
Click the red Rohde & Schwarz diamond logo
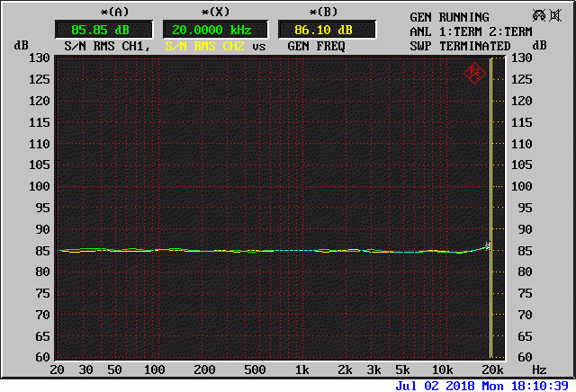[x=473, y=73]
